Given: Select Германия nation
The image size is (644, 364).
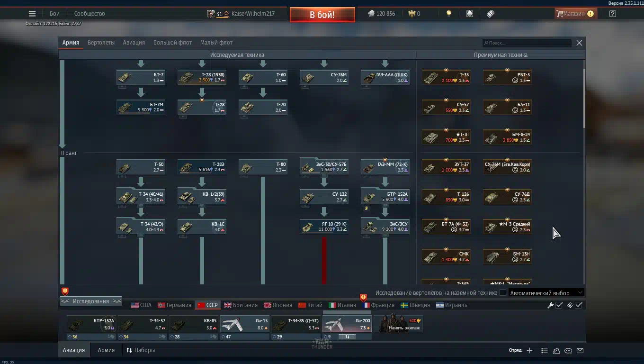Looking at the screenshot, I should (x=174, y=305).
